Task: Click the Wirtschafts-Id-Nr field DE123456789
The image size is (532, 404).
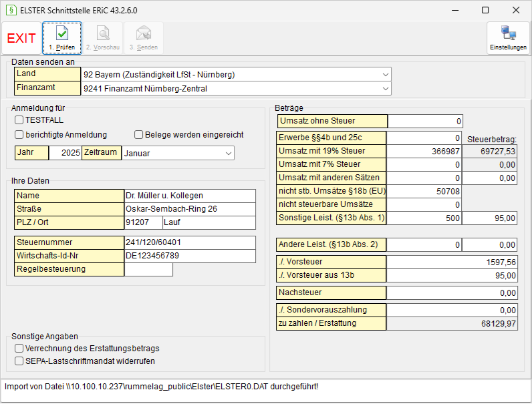Action: pos(190,256)
